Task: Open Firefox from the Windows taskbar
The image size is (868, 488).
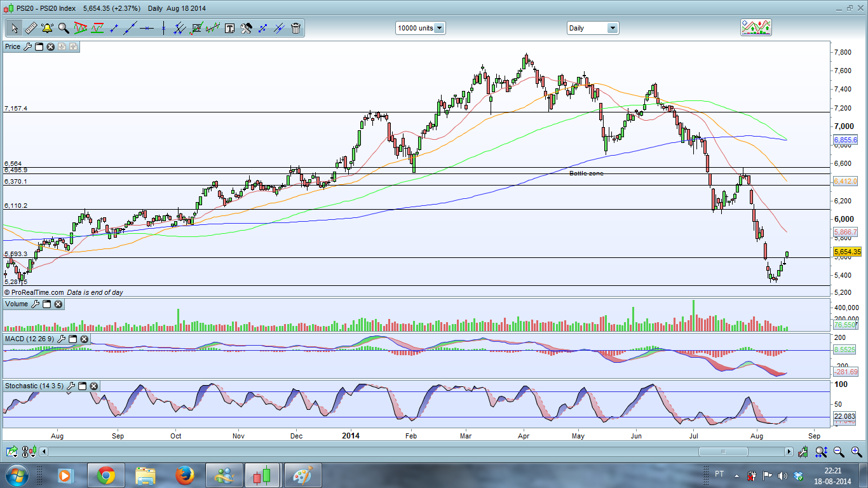Action: 185,475
